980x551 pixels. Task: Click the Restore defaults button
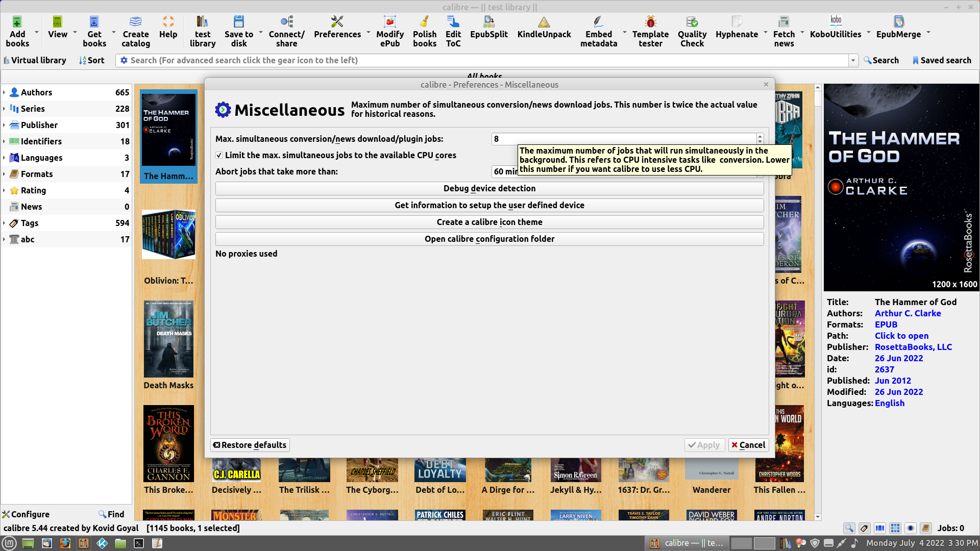click(x=250, y=445)
